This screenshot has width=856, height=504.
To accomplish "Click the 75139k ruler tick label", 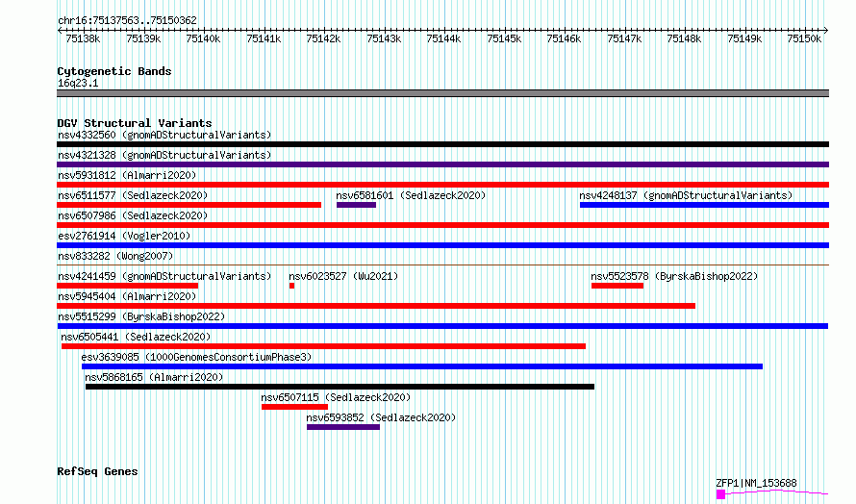I will pyautogui.click(x=143, y=38).
